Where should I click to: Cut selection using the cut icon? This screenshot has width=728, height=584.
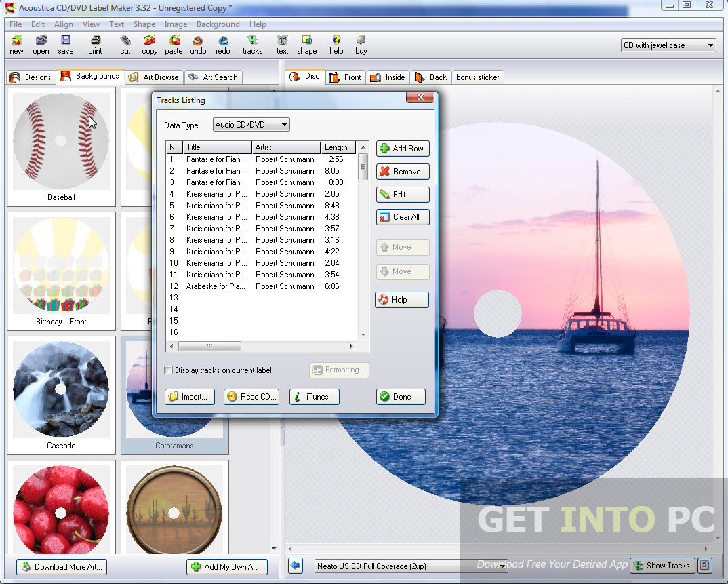(x=125, y=45)
